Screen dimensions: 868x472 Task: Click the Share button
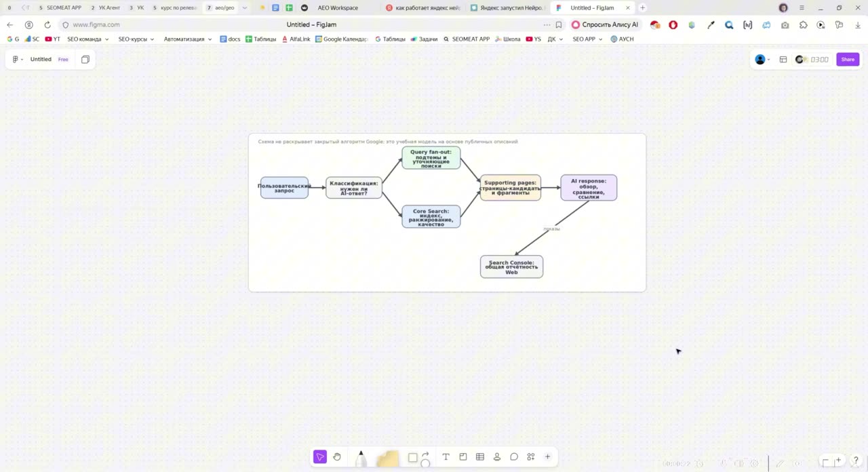click(848, 60)
